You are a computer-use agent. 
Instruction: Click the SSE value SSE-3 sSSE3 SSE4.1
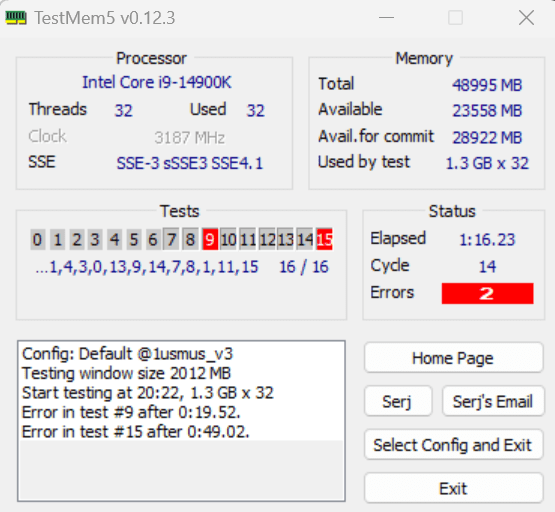tap(190, 163)
